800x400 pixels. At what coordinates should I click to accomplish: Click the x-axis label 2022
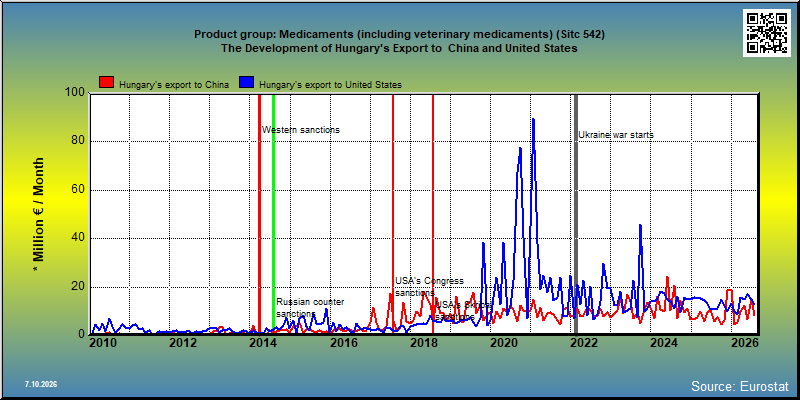[x=583, y=343]
